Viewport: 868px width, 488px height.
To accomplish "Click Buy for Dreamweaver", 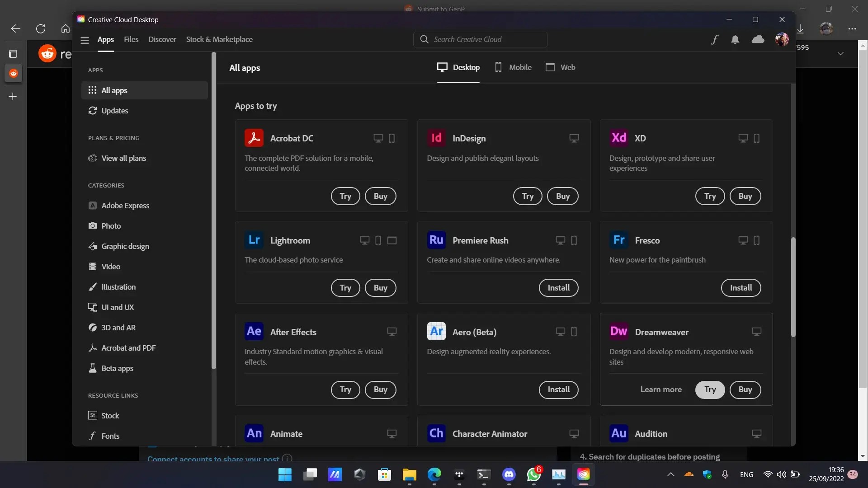I will coord(745,389).
